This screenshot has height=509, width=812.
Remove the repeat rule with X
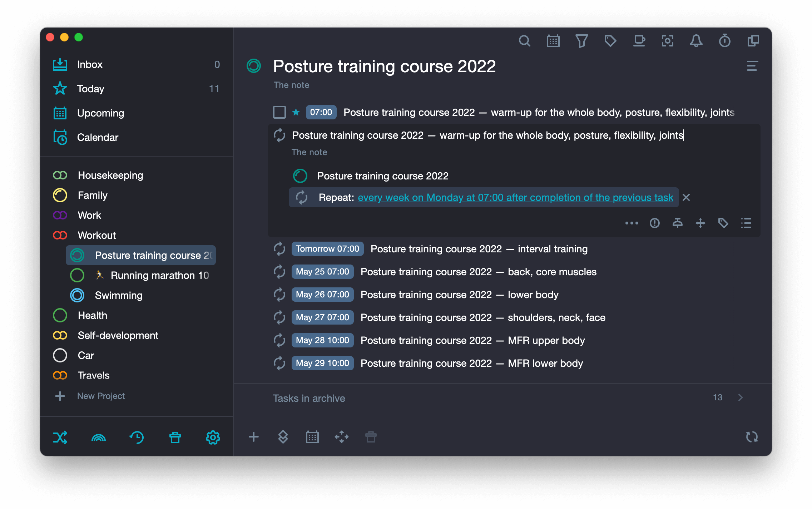click(x=686, y=197)
